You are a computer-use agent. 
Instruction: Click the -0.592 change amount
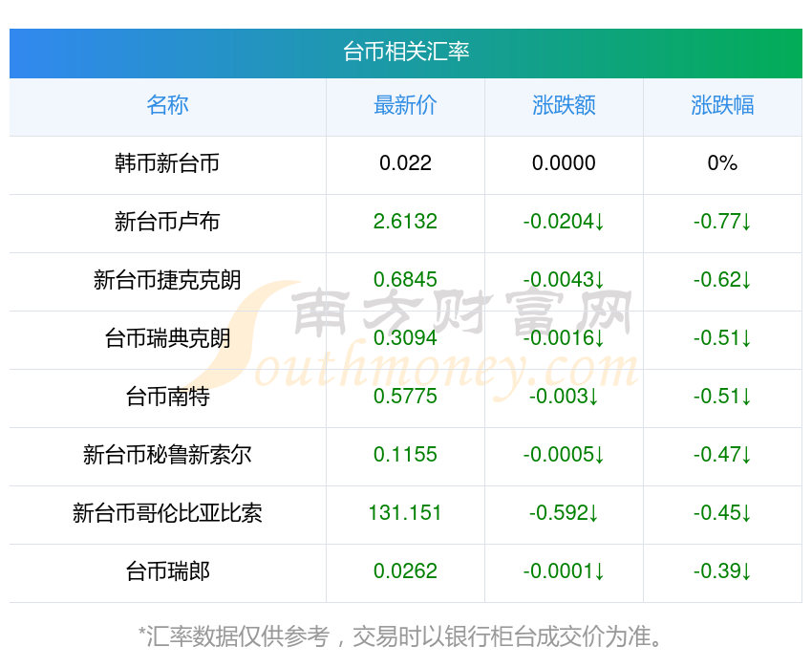click(564, 513)
